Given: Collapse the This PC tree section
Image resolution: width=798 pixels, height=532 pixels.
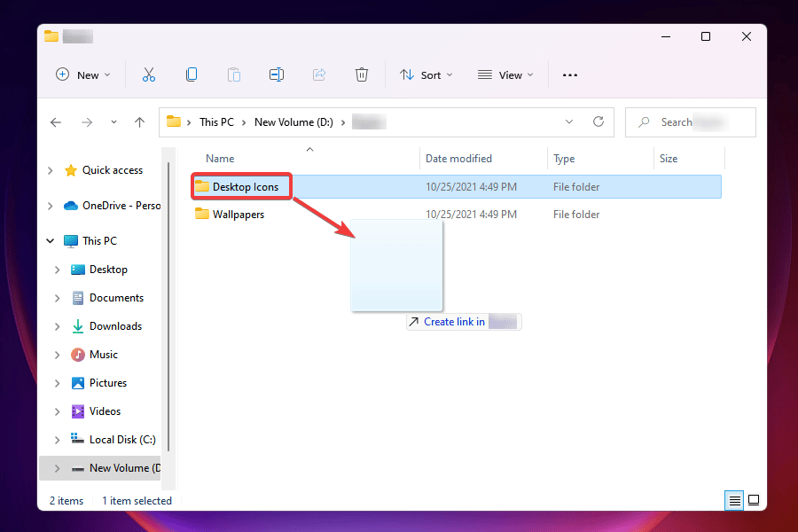Looking at the screenshot, I should tap(51, 240).
